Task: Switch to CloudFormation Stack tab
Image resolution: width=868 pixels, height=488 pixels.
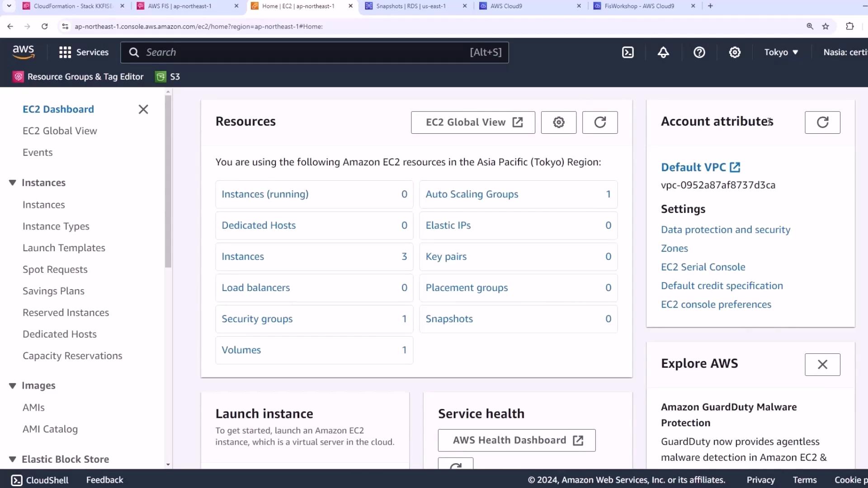Action: click(x=73, y=6)
